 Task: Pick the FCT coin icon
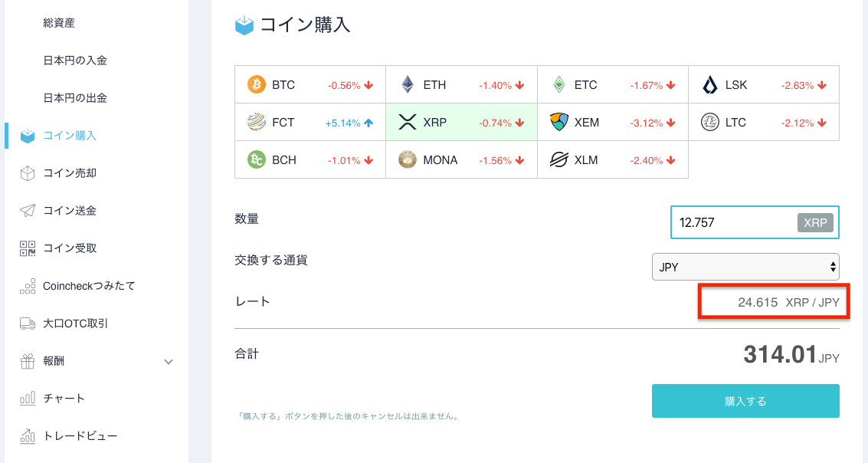(257, 122)
